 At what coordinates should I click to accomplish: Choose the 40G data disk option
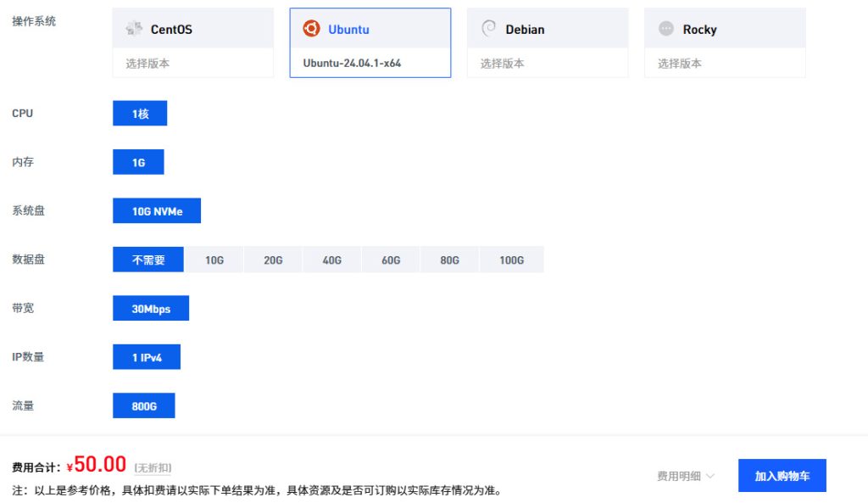[x=332, y=260]
